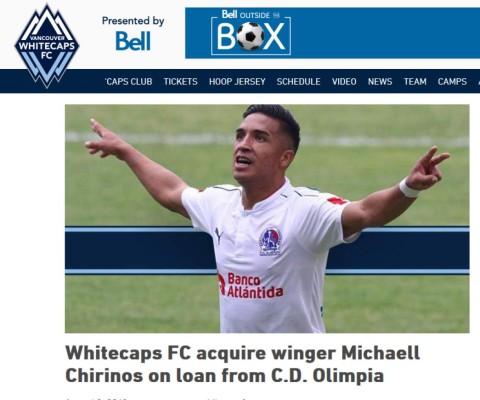Navigate to the News section
Image resolution: width=480 pixels, height=400 pixels.
pyautogui.click(x=380, y=82)
